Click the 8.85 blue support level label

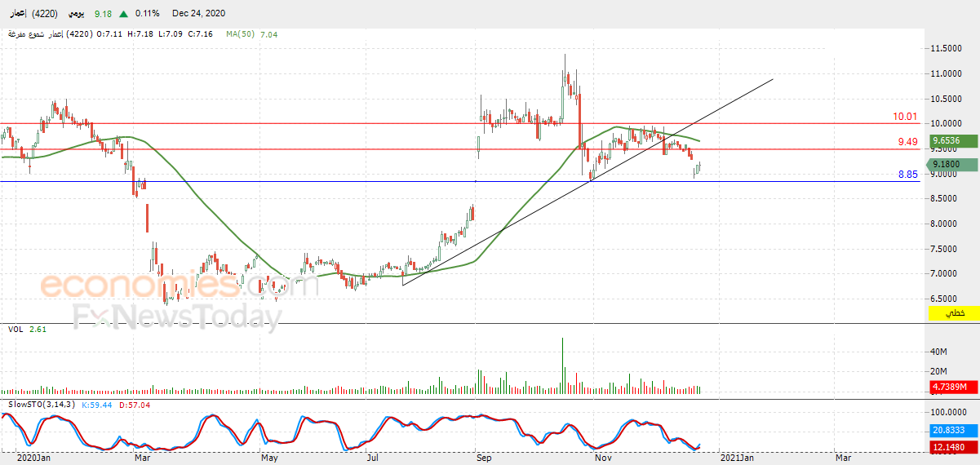[x=908, y=174]
